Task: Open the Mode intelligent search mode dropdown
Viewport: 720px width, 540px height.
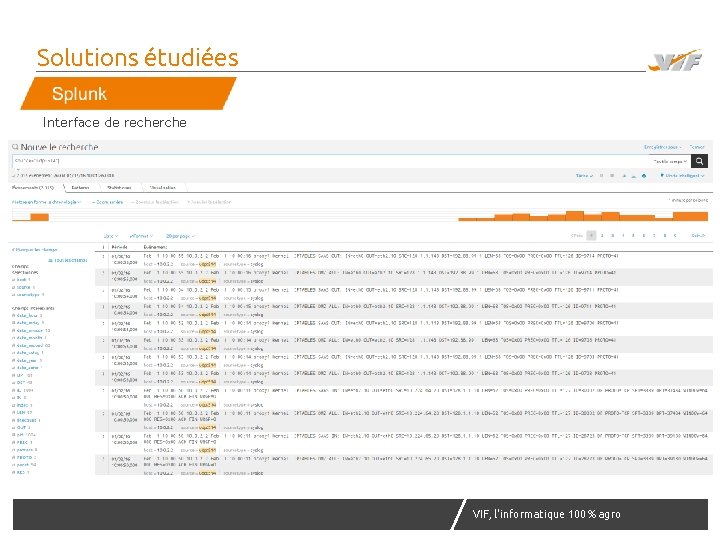Action: pos(682,175)
